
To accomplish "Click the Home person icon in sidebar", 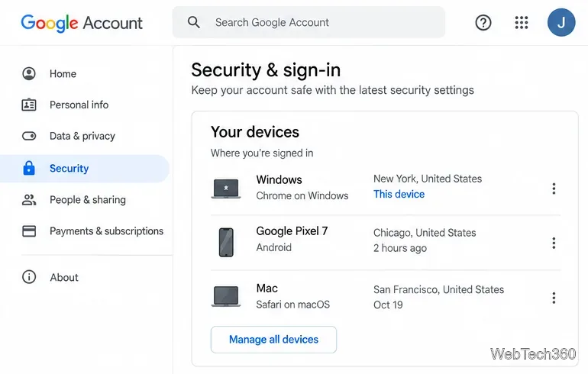I will point(29,73).
